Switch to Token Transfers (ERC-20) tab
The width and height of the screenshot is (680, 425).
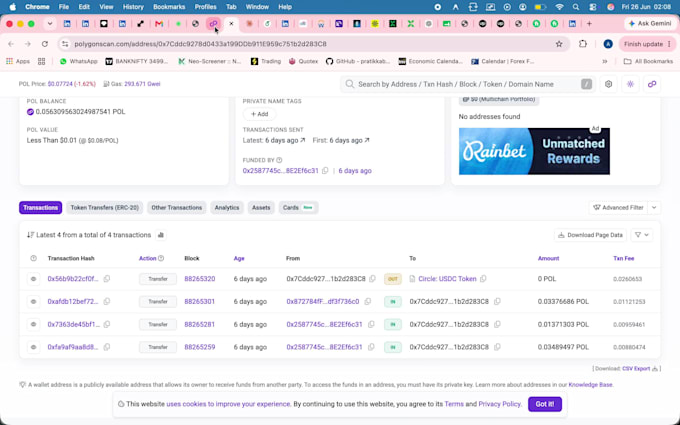(105, 208)
